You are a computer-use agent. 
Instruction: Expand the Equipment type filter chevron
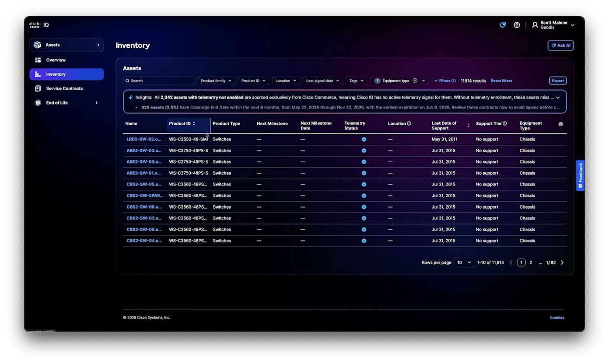[x=423, y=81]
